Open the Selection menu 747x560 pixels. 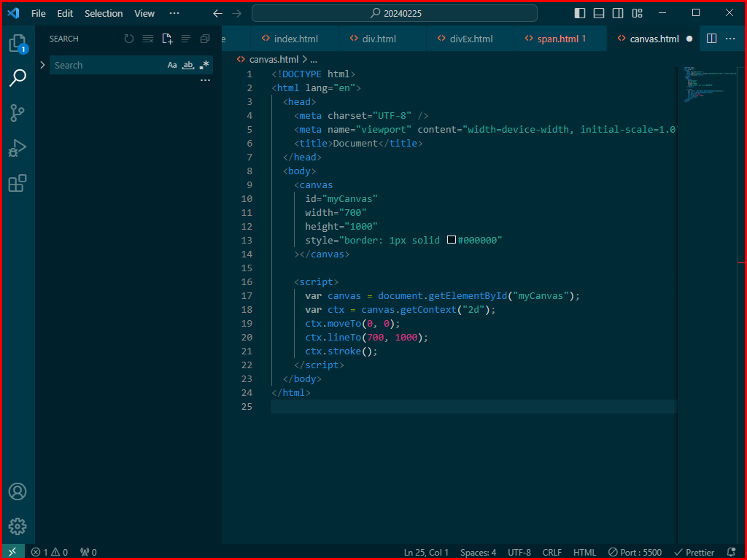coord(104,13)
